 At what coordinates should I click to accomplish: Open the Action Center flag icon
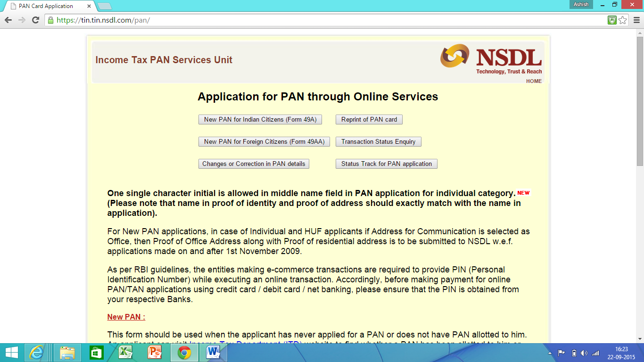tap(561, 353)
